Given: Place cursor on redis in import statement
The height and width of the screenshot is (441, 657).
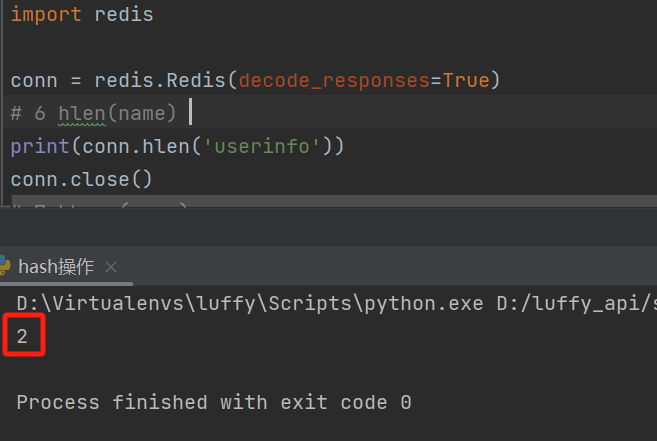Looking at the screenshot, I should click(x=124, y=16).
